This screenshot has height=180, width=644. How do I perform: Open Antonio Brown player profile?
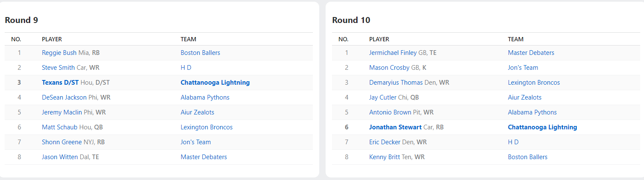(x=390, y=112)
